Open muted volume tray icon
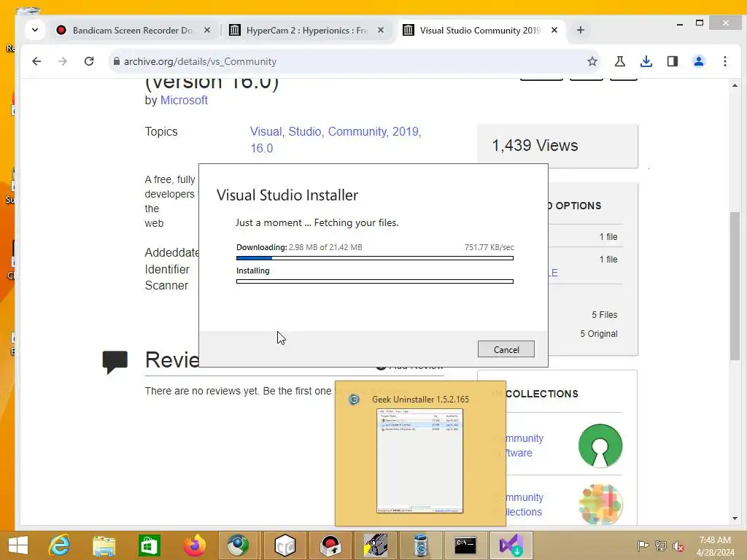The image size is (747, 560). tap(678, 545)
